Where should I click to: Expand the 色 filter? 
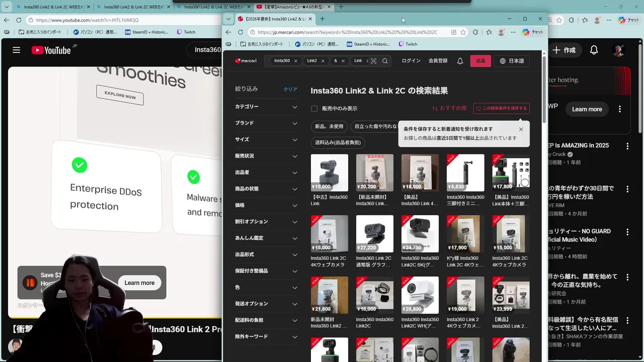point(266,287)
